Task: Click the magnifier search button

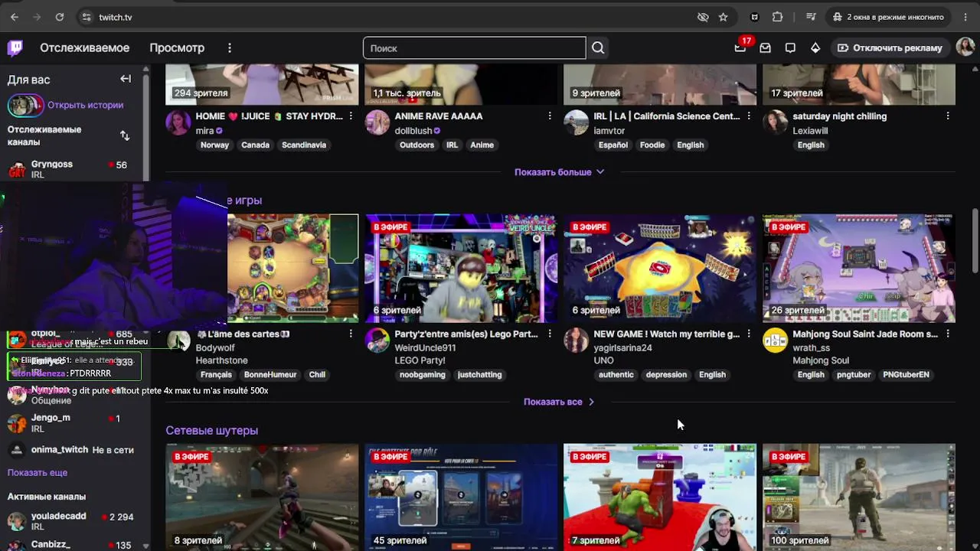Action: click(x=598, y=48)
